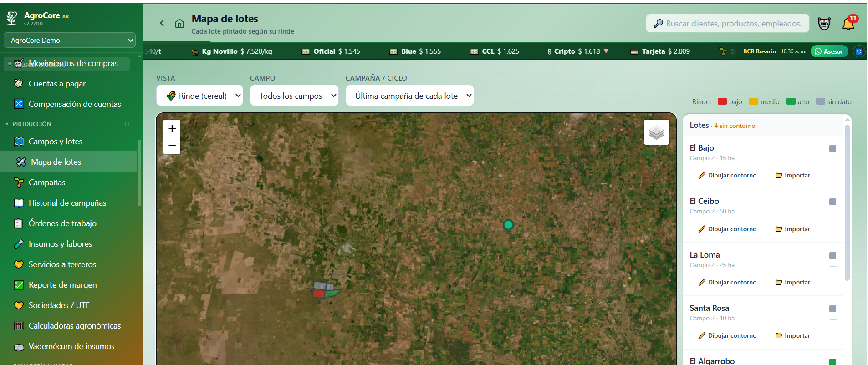868x365 pixels.
Task: Click the red bajo legend swatch
Action: point(722,101)
